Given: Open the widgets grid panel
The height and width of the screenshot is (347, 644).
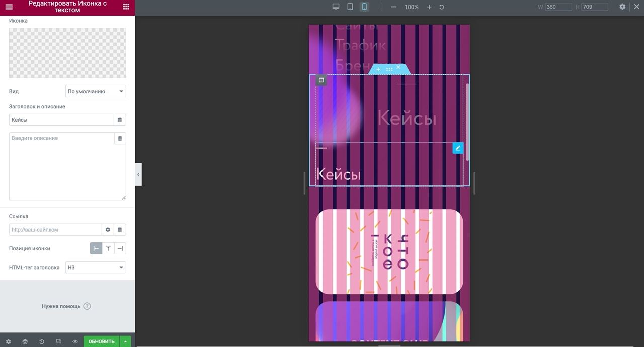Looking at the screenshot, I should click(126, 7).
